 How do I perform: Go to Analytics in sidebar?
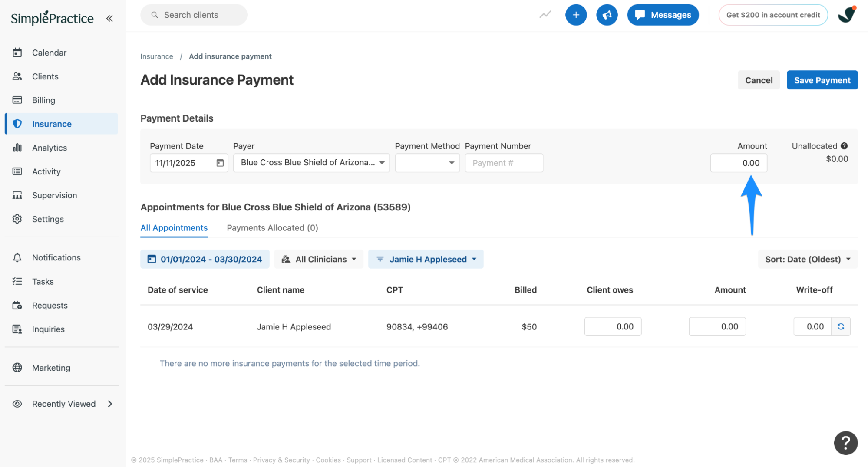(x=61, y=148)
